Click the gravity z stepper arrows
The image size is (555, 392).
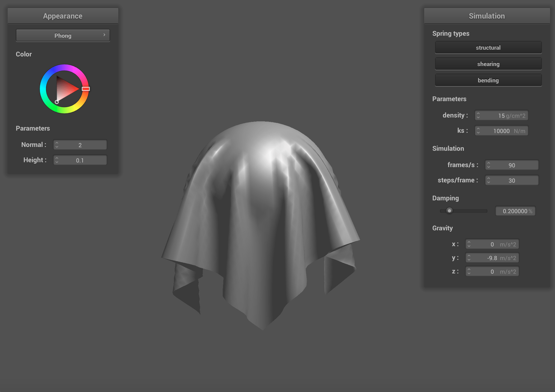(x=469, y=272)
